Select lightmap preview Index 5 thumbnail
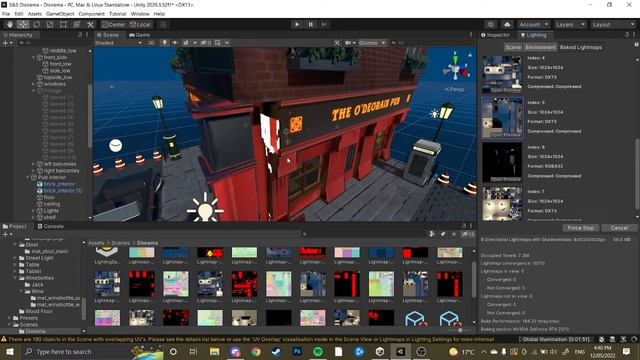 tap(502, 118)
